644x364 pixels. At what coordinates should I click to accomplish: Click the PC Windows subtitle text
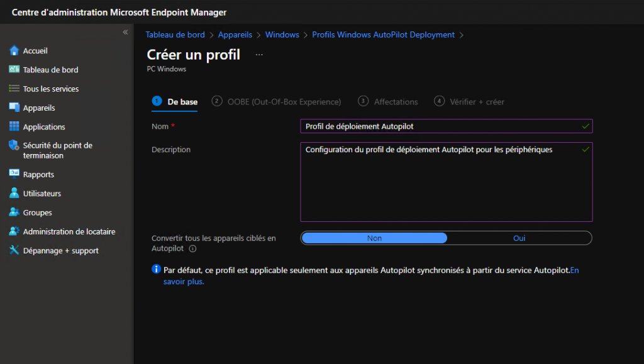[166, 69]
